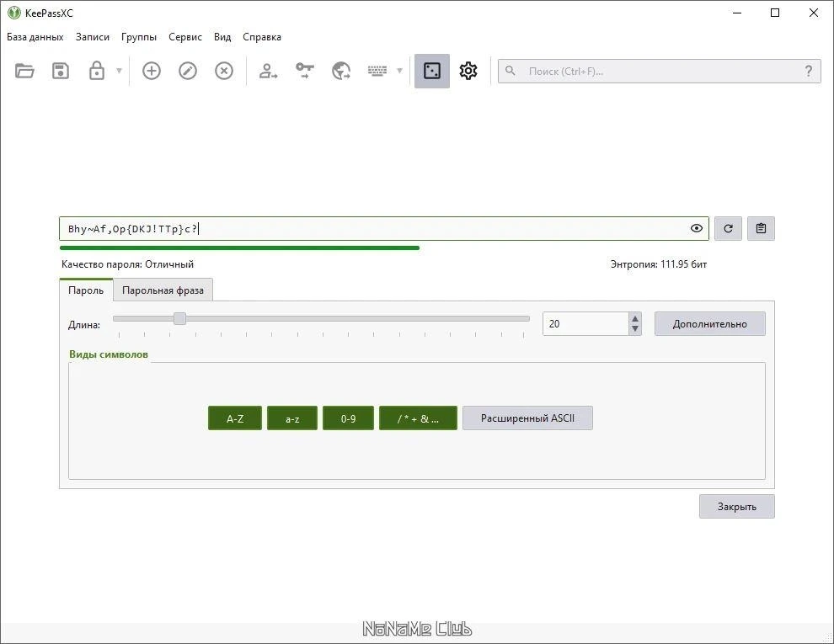834x644 pixels.
Task: Copy URL with the globe icon
Action: [x=341, y=71]
